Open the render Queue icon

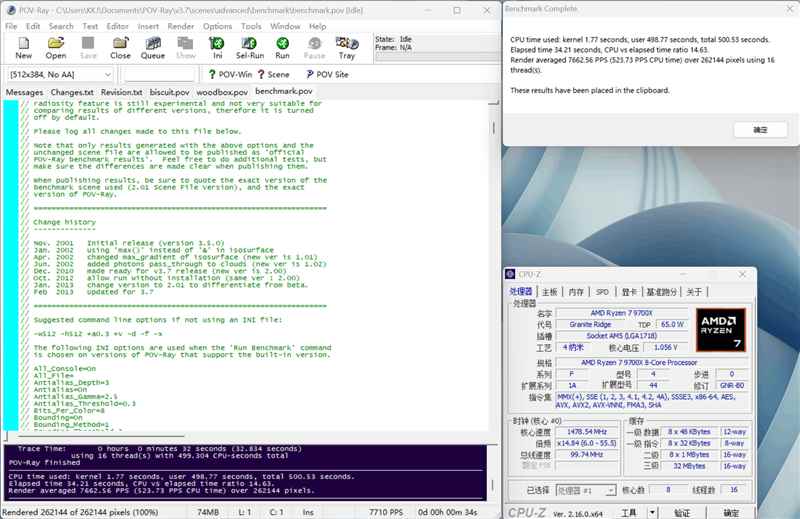(153, 47)
